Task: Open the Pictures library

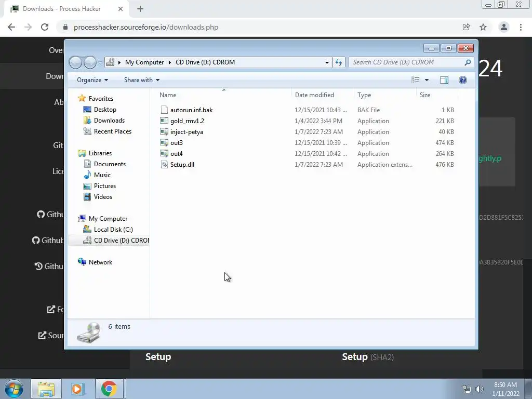Action: pyautogui.click(x=105, y=186)
